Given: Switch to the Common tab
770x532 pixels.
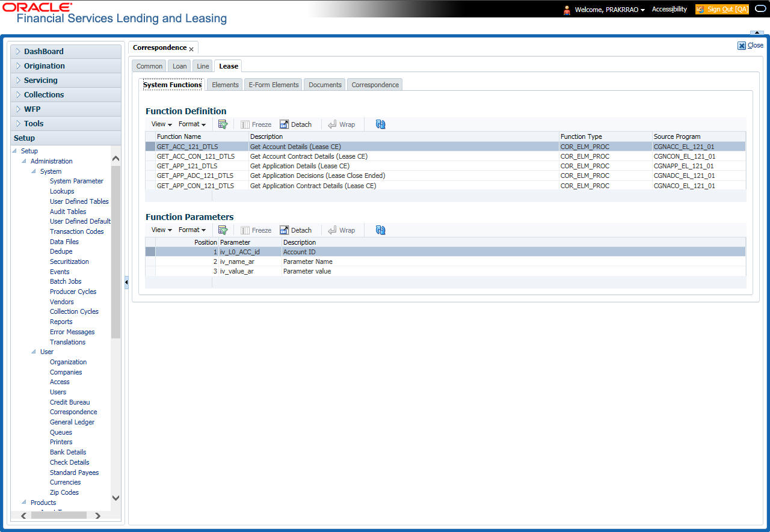Looking at the screenshot, I should click(x=149, y=66).
